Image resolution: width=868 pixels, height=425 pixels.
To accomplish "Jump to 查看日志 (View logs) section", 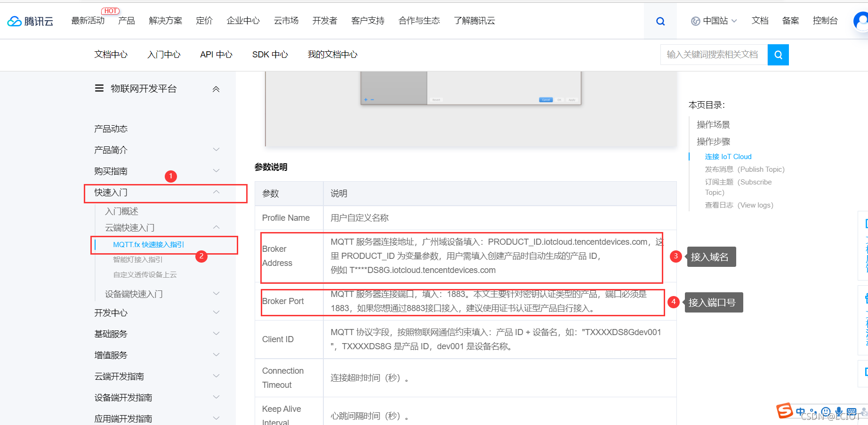I will [739, 205].
